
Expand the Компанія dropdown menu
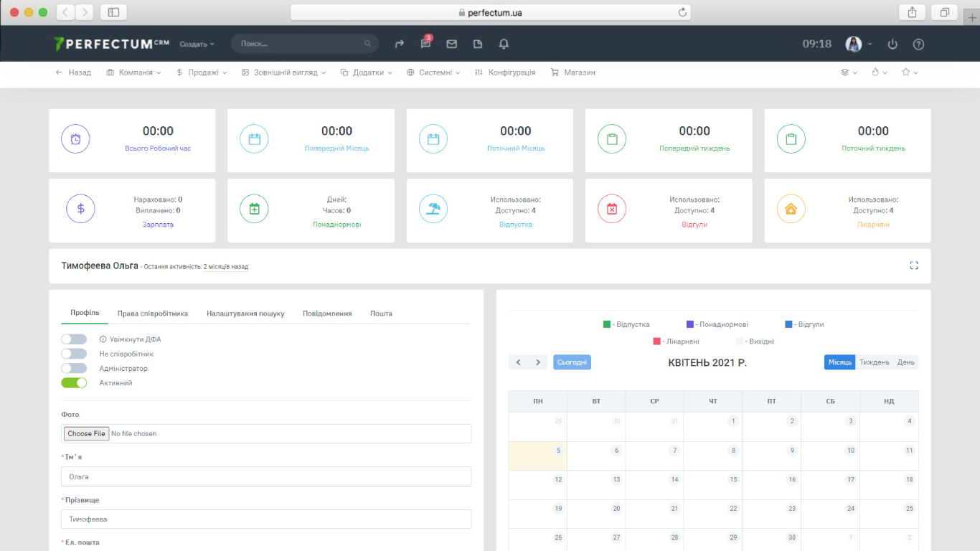133,72
